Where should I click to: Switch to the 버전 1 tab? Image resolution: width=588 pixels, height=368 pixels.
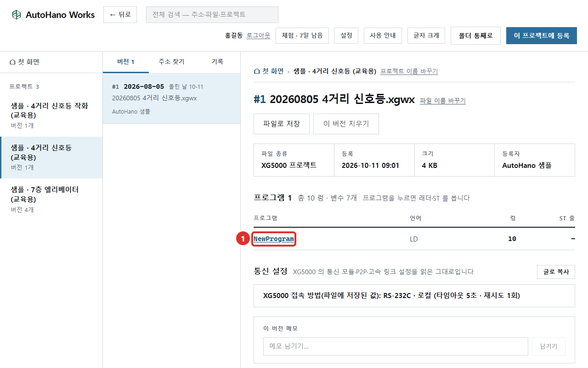click(x=125, y=62)
